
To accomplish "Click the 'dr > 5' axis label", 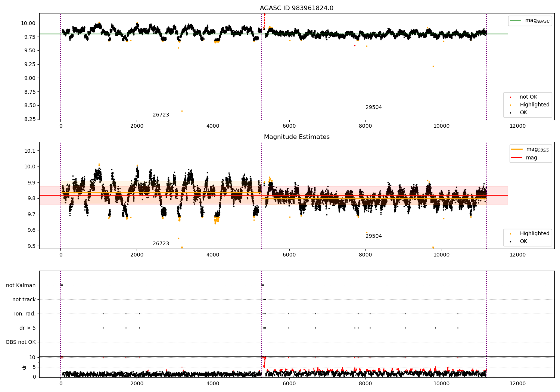I will point(28,328).
